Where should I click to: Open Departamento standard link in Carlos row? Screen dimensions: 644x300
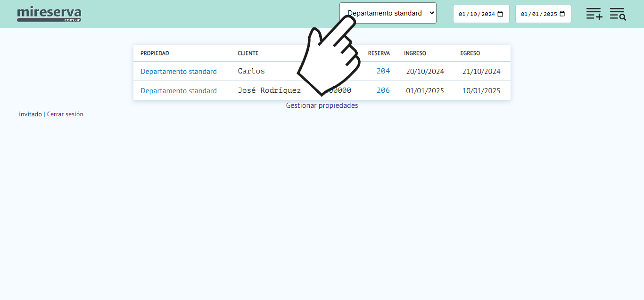pyautogui.click(x=179, y=72)
